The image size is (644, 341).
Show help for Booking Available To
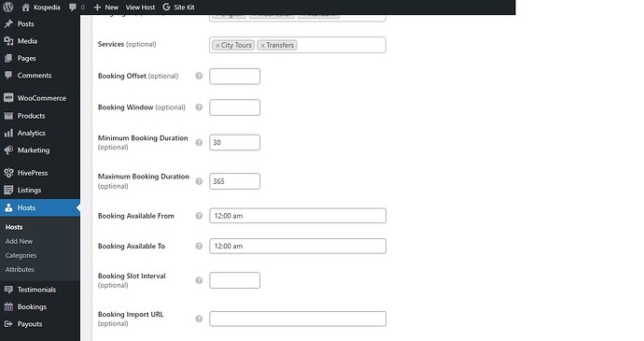tap(199, 246)
